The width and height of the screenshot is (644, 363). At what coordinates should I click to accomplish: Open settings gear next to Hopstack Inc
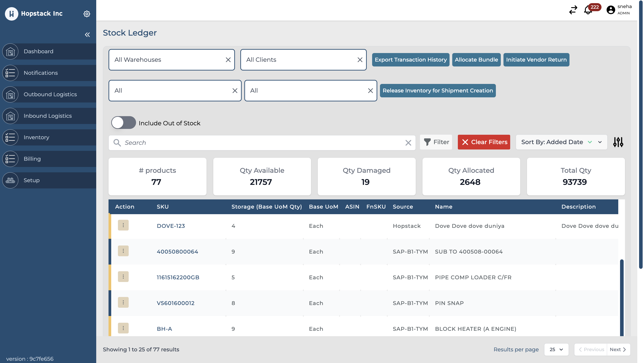tap(87, 14)
